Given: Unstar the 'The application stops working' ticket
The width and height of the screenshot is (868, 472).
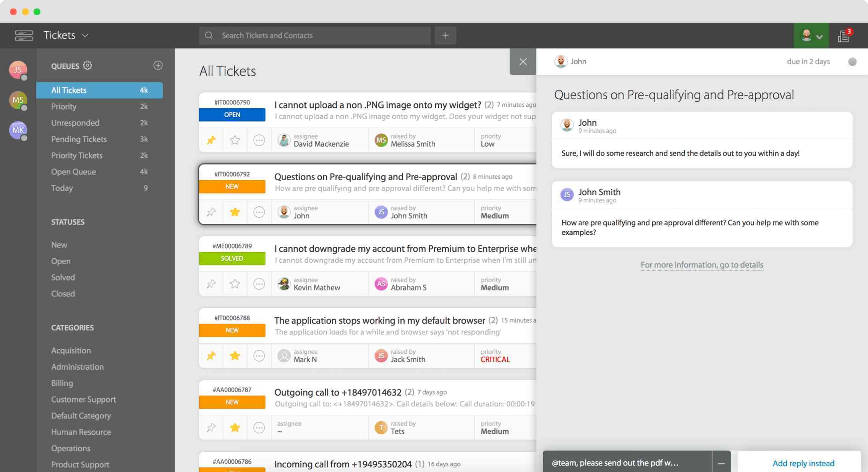Looking at the screenshot, I should 235,356.
